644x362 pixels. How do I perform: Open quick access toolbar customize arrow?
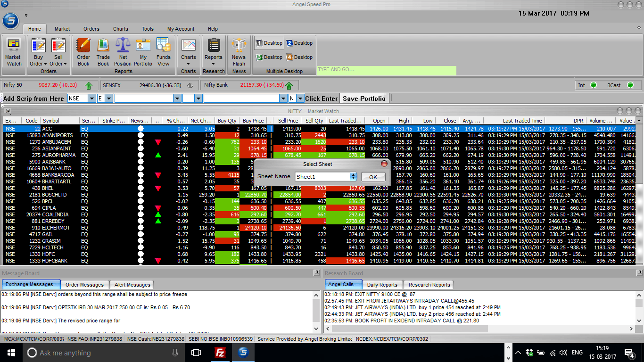pyautogui.click(x=26, y=16)
